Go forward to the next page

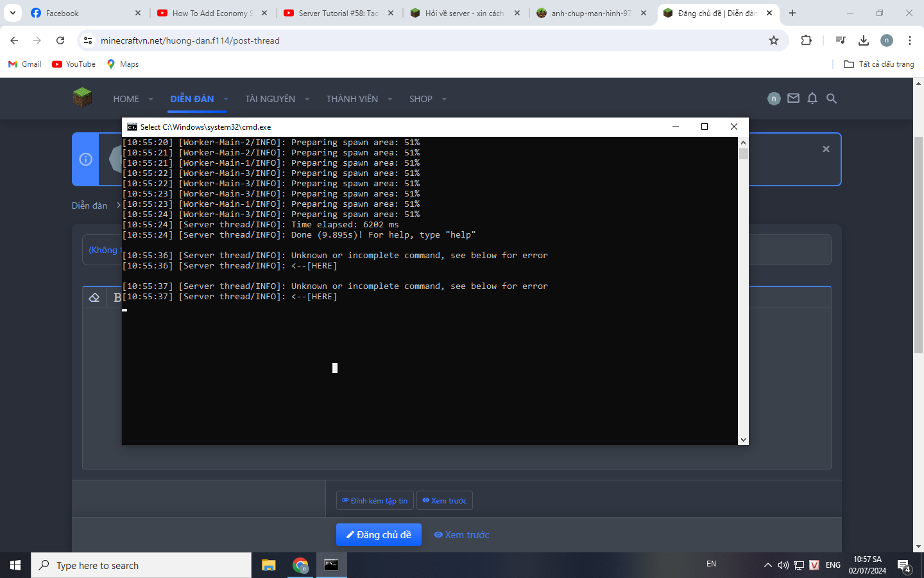[x=37, y=40]
